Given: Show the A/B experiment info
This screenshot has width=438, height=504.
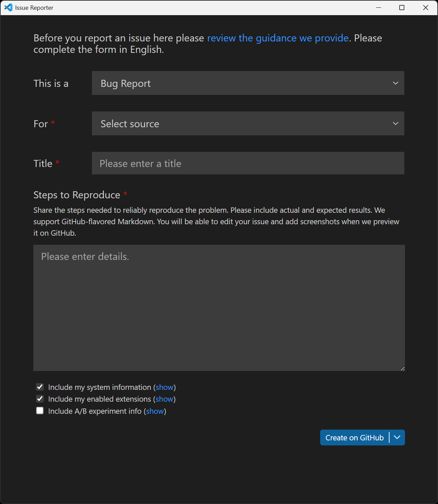Looking at the screenshot, I should 155,411.
